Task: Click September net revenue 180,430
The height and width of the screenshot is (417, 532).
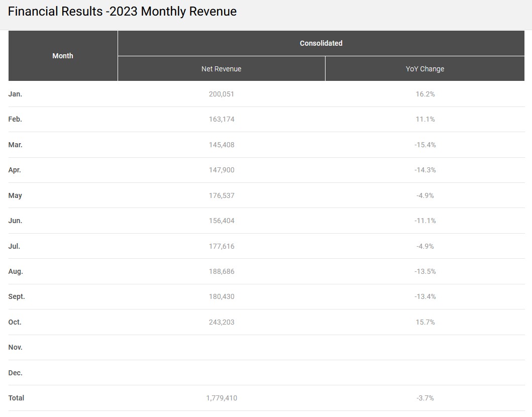Action: 222,296
